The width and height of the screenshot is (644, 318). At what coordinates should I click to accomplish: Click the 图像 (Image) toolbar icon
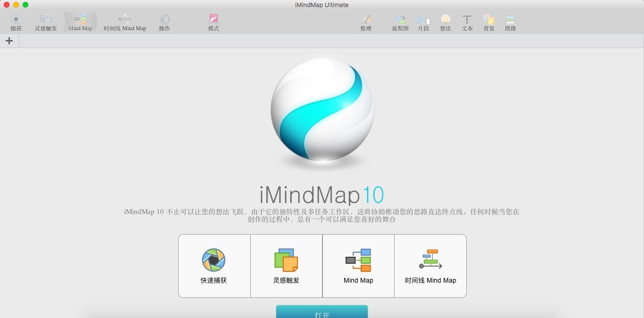coord(510,21)
